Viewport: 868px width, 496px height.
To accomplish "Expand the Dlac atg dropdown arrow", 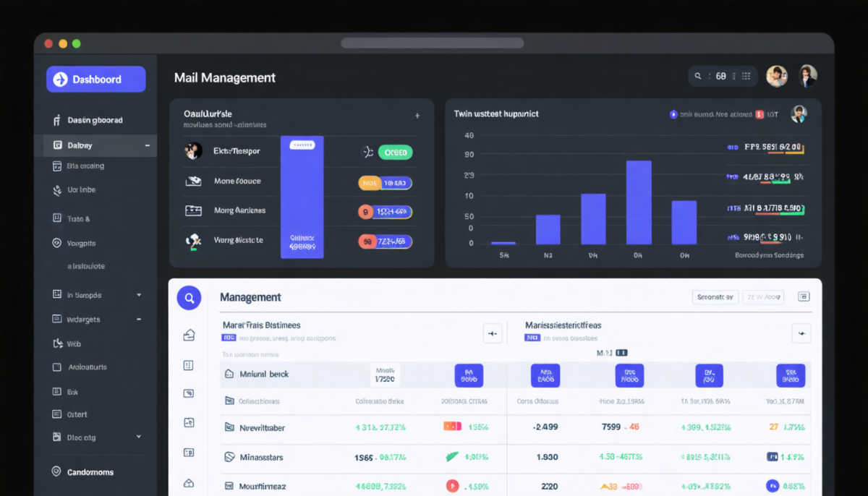I will (x=139, y=437).
